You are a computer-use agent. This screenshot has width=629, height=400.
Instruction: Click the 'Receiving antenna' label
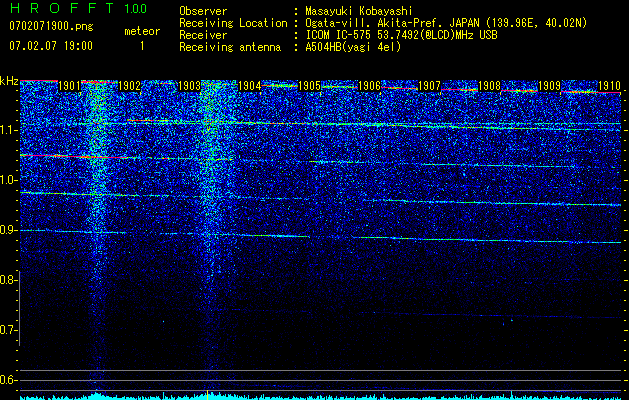[230, 47]
